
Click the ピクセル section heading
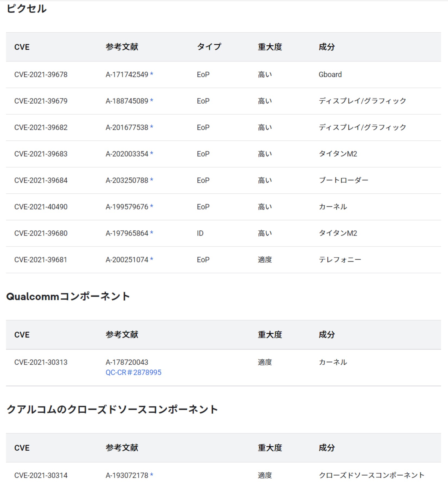coord(27,9)
